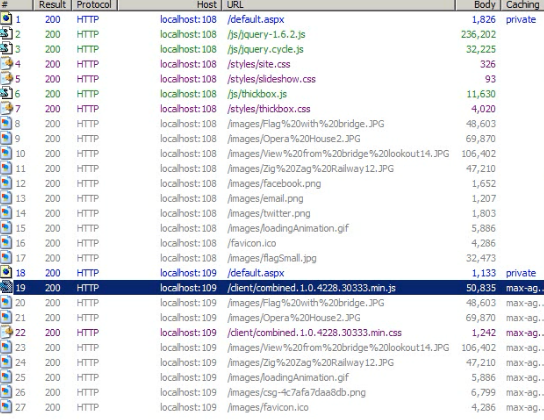Image resolution: width=544 pixels, height=420 pixels.
Task: Select the /js/jquery.cycle.js session row
Action: point(272,49)
